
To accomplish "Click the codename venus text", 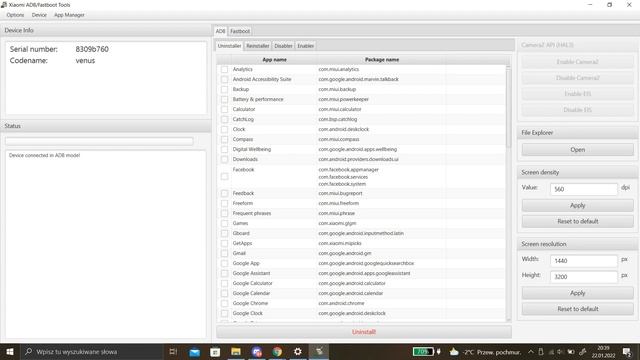I will pos(85,60).
